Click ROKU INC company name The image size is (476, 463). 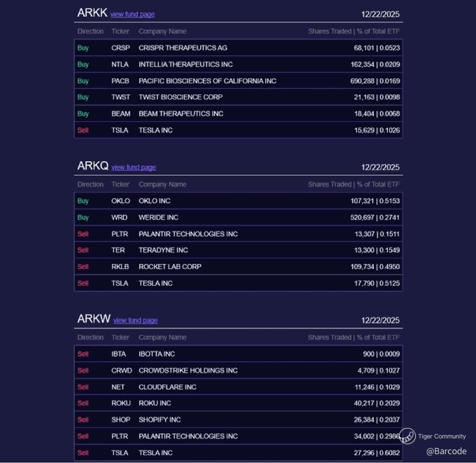pyautogui.click(x=155, y=404)
